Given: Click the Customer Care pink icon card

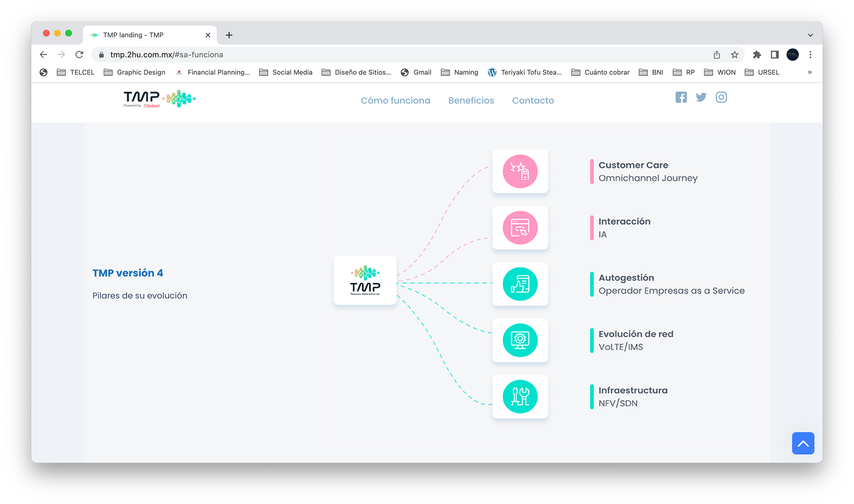Looking at the screenshot, I should [x=520, y=171].
